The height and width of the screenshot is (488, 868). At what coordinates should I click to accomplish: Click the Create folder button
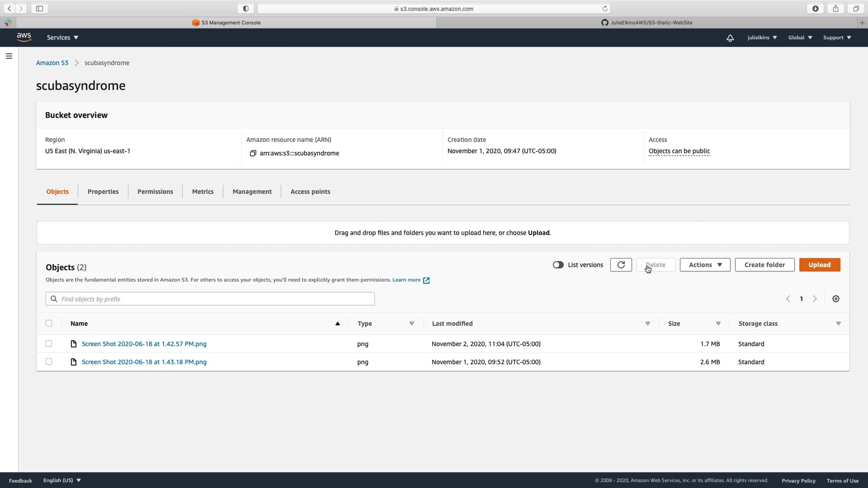tap(765, 265)
